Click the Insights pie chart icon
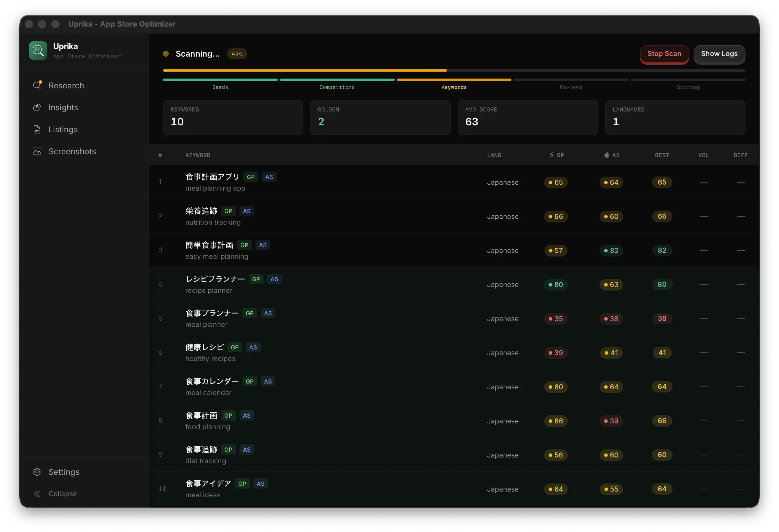 point(37,107)
